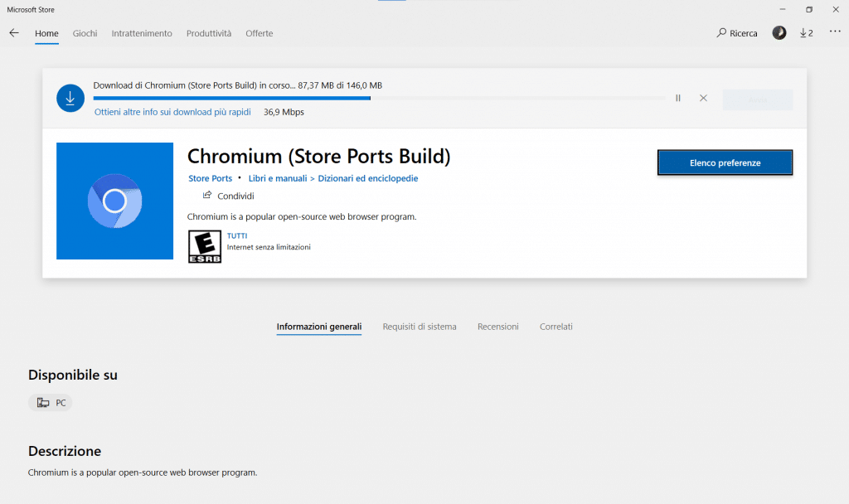Click the blue circular download icon
Screen dimensions: 849x504
(70, 98)
